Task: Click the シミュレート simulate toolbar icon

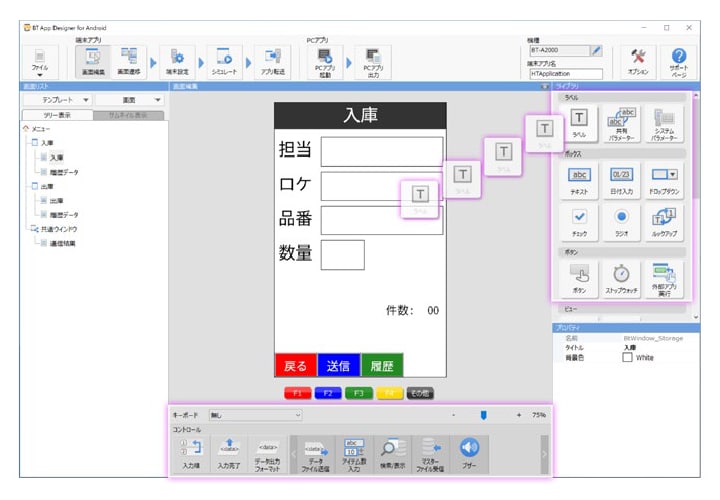Action: (224, 62)
